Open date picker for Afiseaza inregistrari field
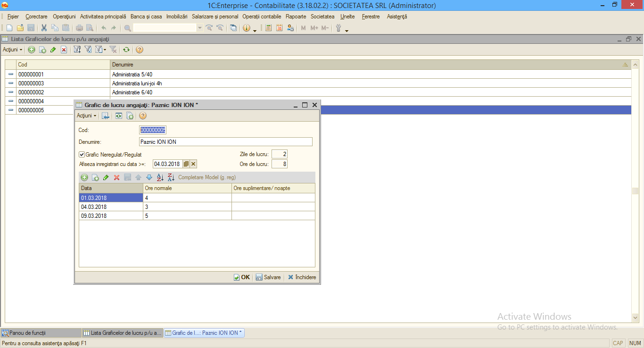The height and width of the screenshot is (348, 644). (x=186, y=164)
